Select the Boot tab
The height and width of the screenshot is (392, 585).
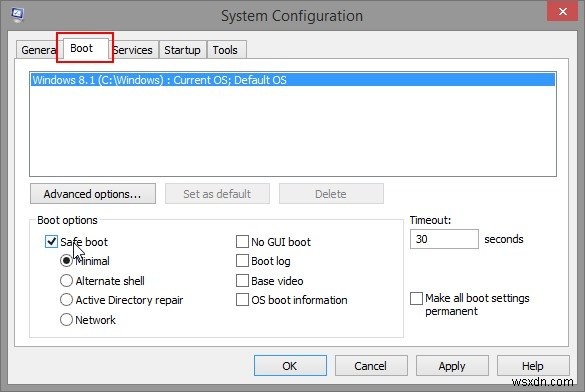[85, 48]
